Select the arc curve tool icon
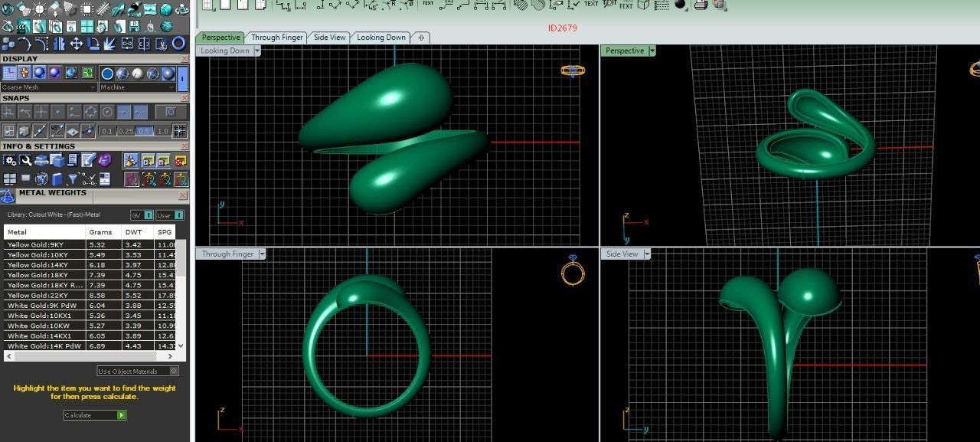Viewport: 980px width, 442px height. coord(24,44)
